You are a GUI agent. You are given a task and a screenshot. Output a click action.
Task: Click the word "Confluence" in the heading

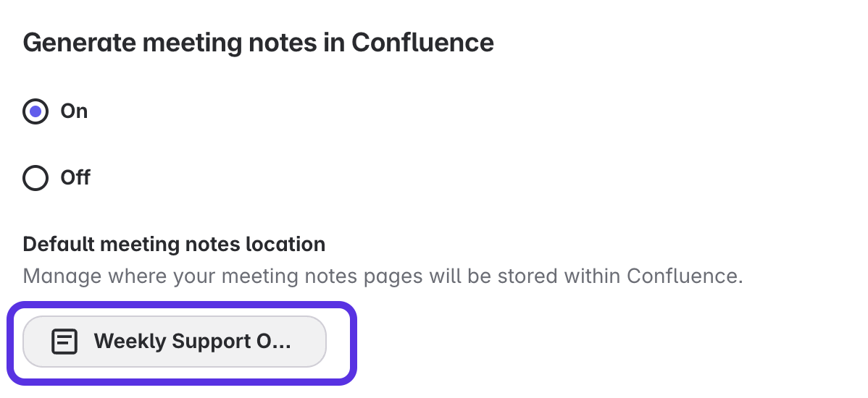(x=422, y=43)
